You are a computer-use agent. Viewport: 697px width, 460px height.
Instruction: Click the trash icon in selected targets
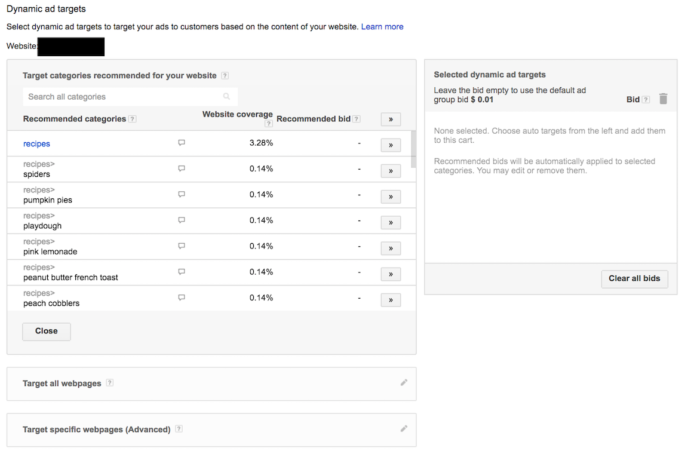point(663,99)
